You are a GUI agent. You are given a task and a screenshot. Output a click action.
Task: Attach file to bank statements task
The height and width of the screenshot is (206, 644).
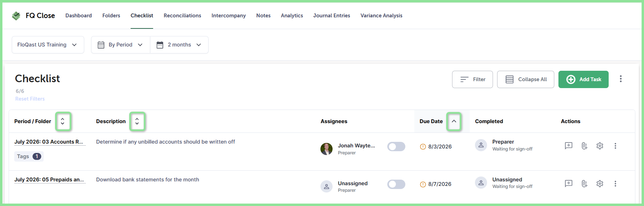[x=584, y=183]
